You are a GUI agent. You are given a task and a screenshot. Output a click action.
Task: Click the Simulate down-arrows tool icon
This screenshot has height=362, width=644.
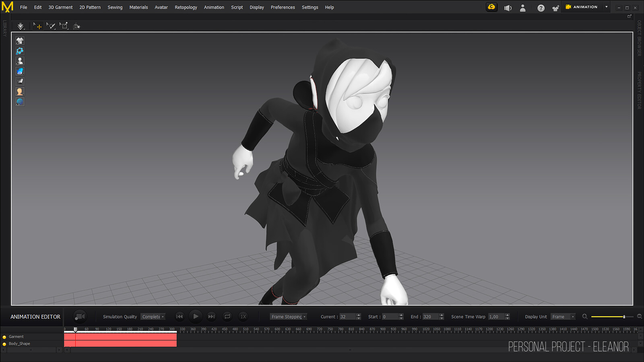click(x=21, y=26)
